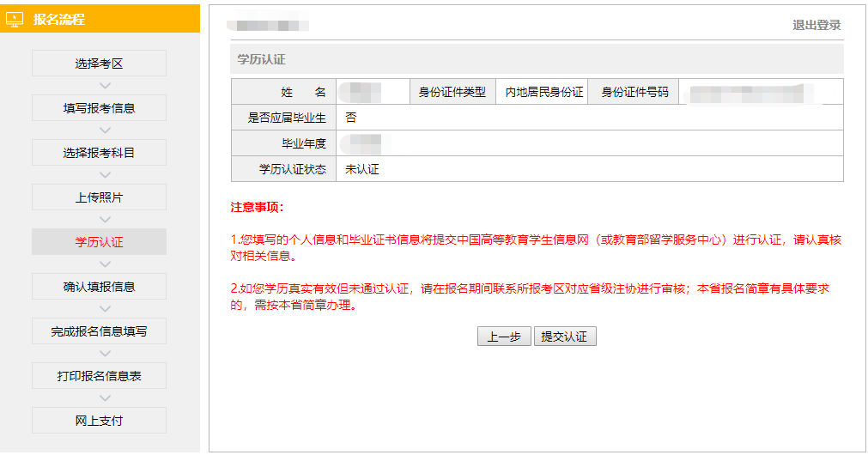Select the highlighted 学历认证 step
Viewport: 868px width, 455px height.
(99, 242)
